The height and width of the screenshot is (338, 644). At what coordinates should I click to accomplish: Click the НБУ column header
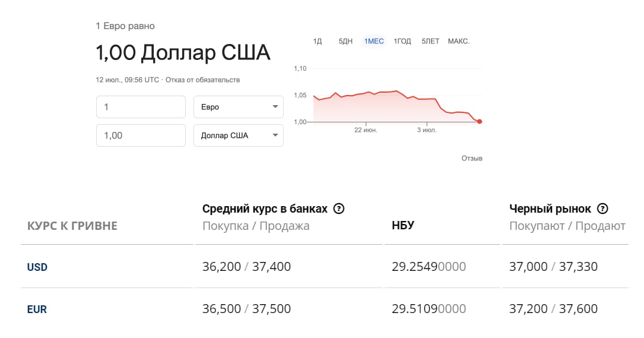coord(403,225)
